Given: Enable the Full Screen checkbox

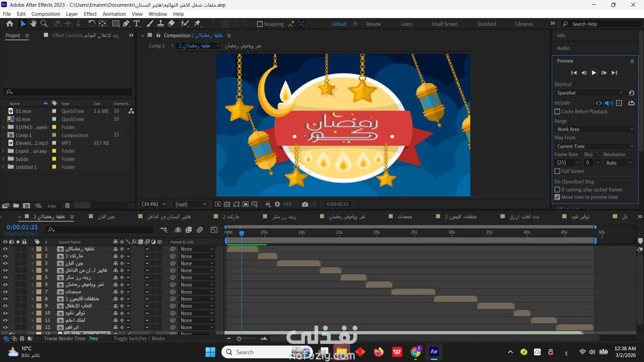Looking at the screenshot, I should (557, 171).
